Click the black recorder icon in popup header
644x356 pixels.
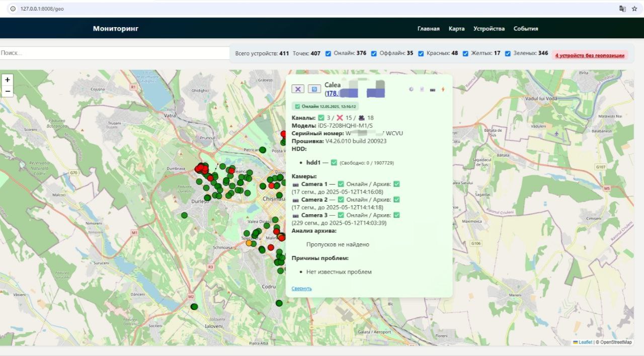pos(432,90)
